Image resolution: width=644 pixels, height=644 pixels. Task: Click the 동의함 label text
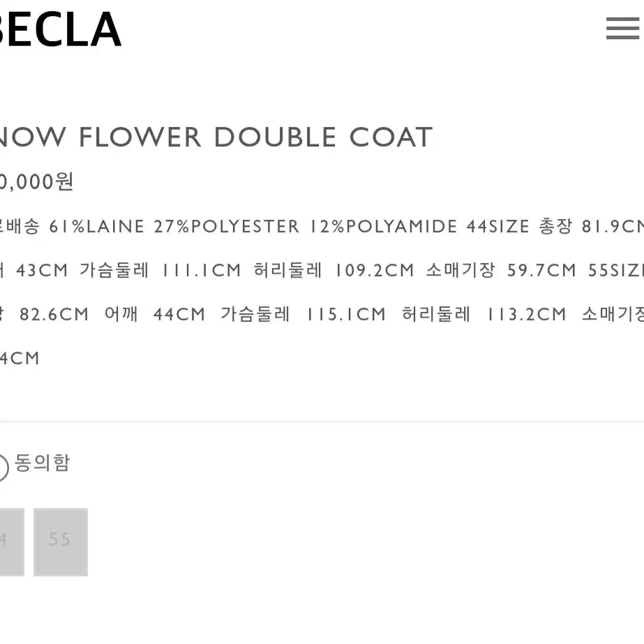pos(43,463)
